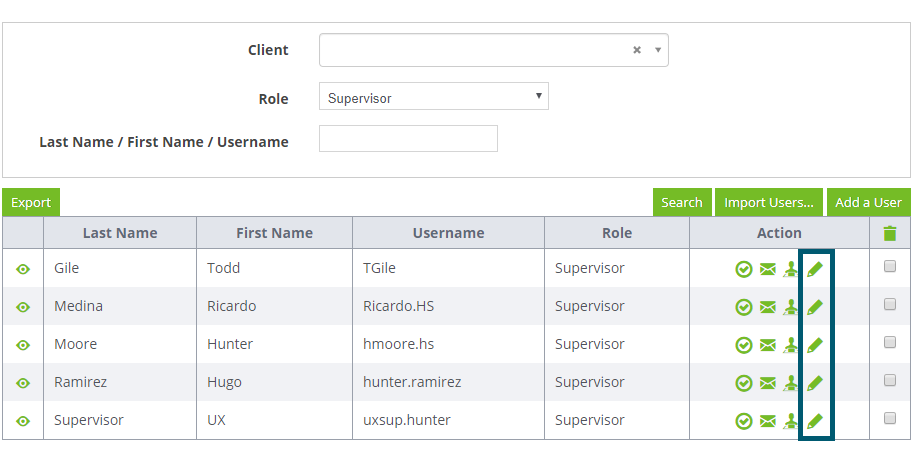Viewport: 919px width, 451px height.
Task: Click the envelope icon in Ramirez row
Action: (768, 384)
